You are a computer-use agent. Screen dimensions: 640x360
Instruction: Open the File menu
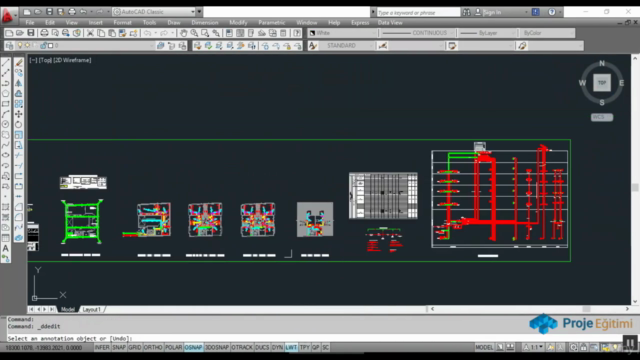point(30,22)
